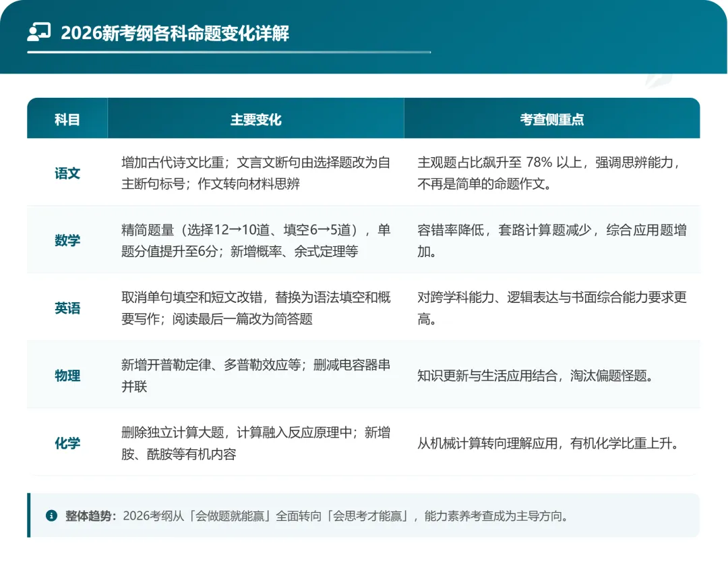Click the 考查侧重点 column header
The image size is (728, 562).
[x=552, y=119]
